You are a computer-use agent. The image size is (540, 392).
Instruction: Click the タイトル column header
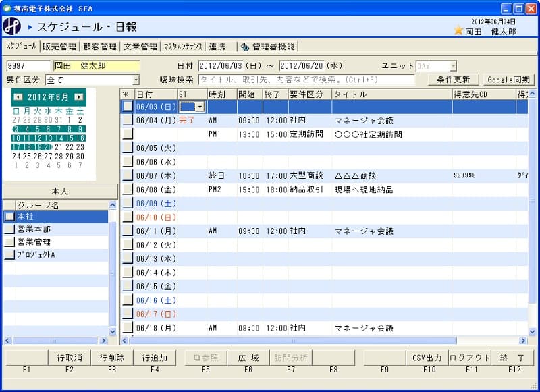[392, 94]
